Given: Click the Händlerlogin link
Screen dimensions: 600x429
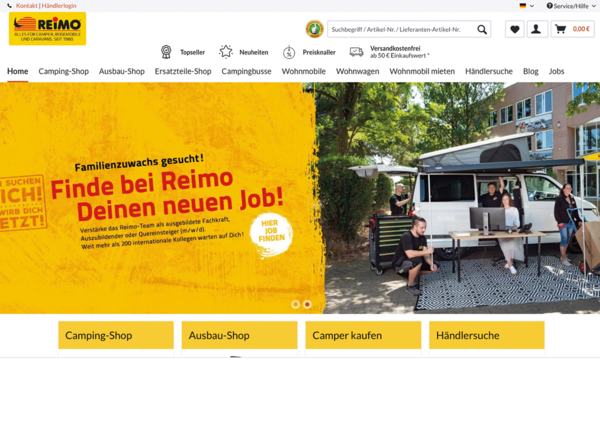Looking at the screenshot, I should [59, 6].
